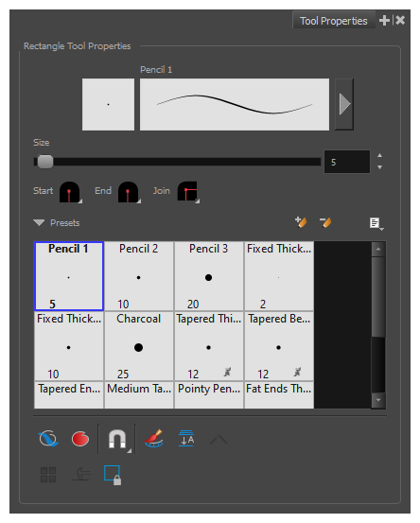Decrease pencil size with down arrow
420x523 pixels.
(x=379, y=167)
